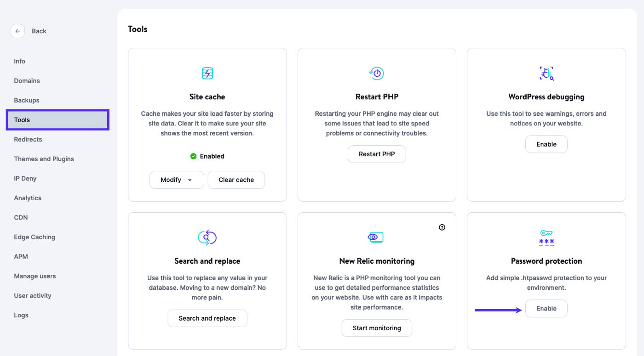Open Edge Caching from sidebar
The height and width of the screenshot is (356, 644).
34,237
